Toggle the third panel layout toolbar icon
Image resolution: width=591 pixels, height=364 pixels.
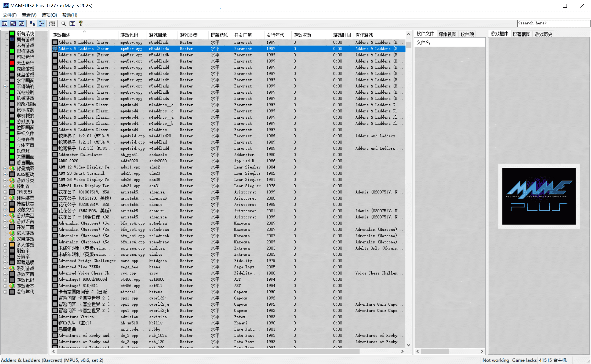(22, 23)
